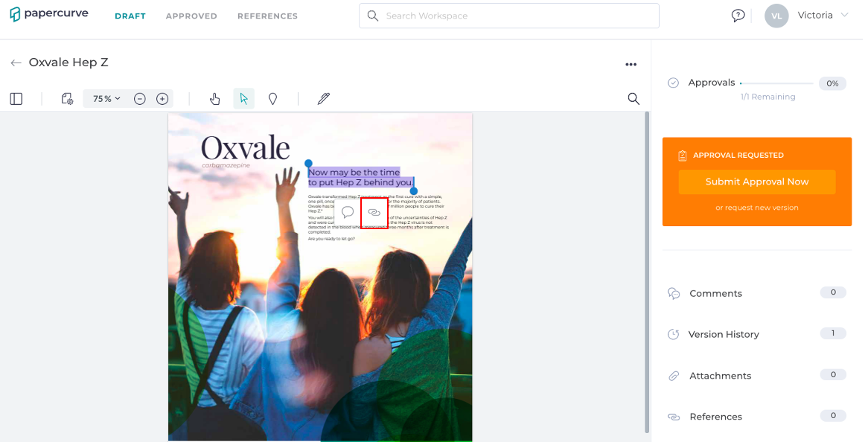Click the carbamazepine subtitle text
Image resolution: width=868 pixels, height=442 pixels.
[x=226, y=165]
